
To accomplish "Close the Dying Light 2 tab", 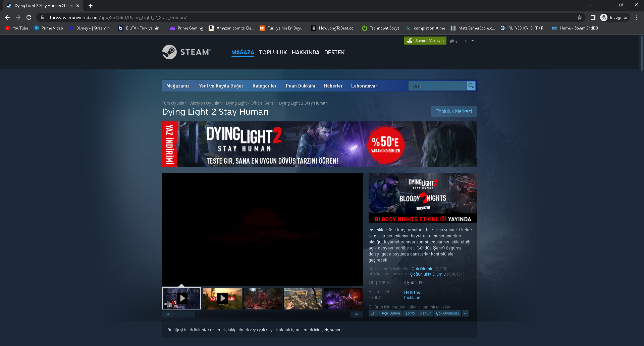I will point(78,6).
